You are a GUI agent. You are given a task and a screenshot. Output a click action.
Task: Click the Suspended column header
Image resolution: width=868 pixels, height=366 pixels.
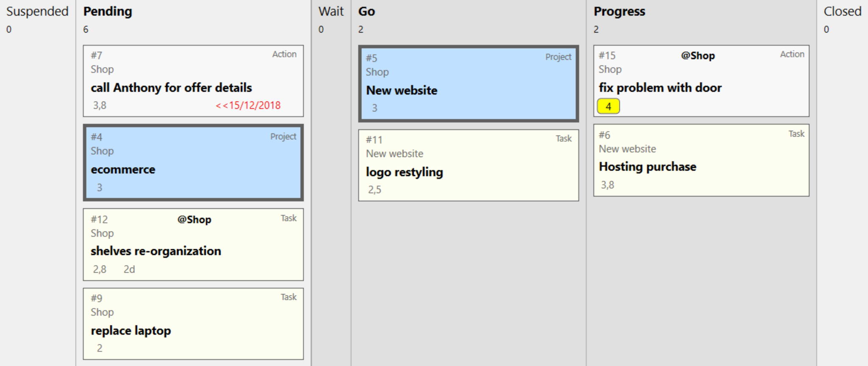point(37,11)
